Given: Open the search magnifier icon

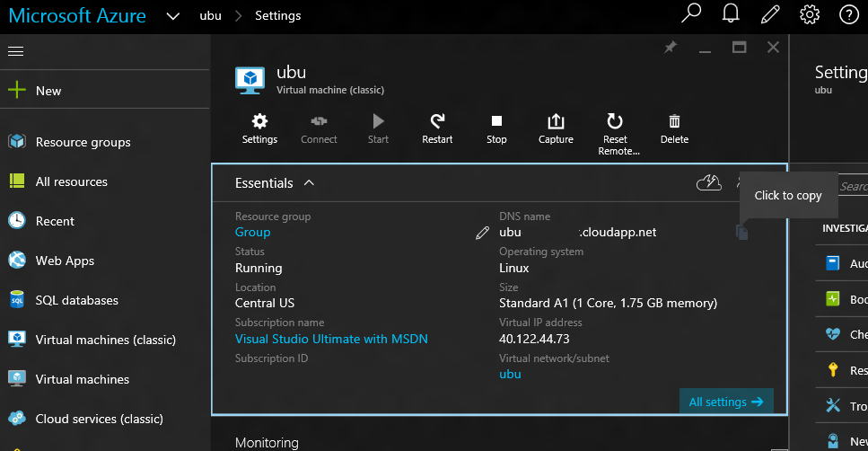Looking at the screenshot, I should click(691, 14).
